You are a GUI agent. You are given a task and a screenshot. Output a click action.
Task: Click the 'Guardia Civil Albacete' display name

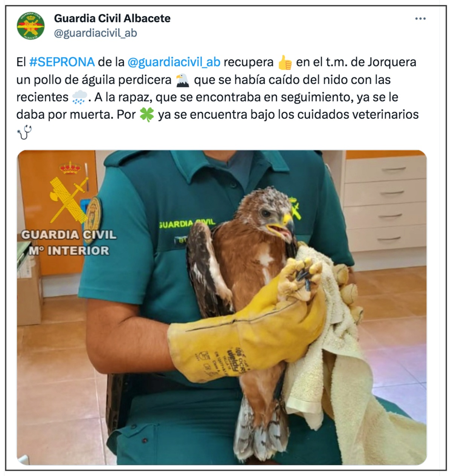click(112, 18)
